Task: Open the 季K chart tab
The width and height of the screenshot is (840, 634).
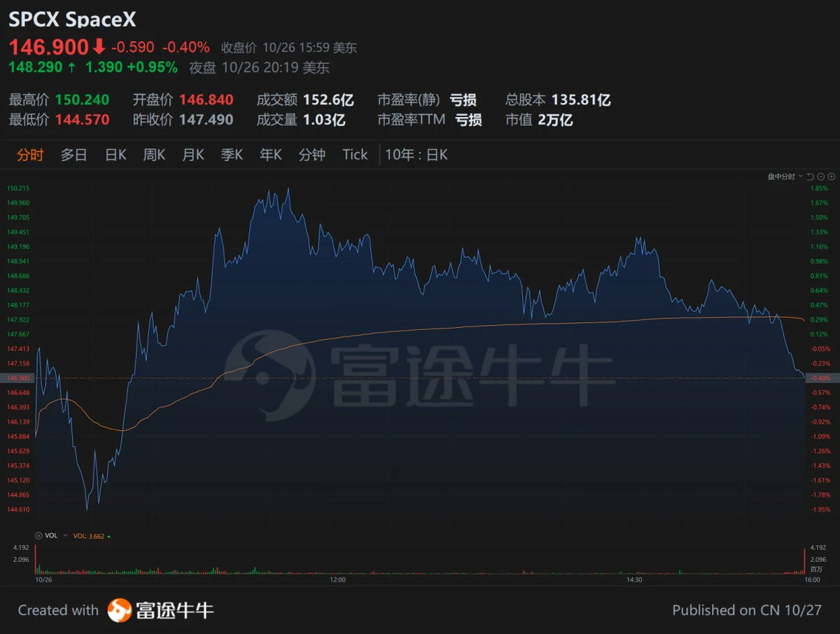Action: click(x=232, y=155)
